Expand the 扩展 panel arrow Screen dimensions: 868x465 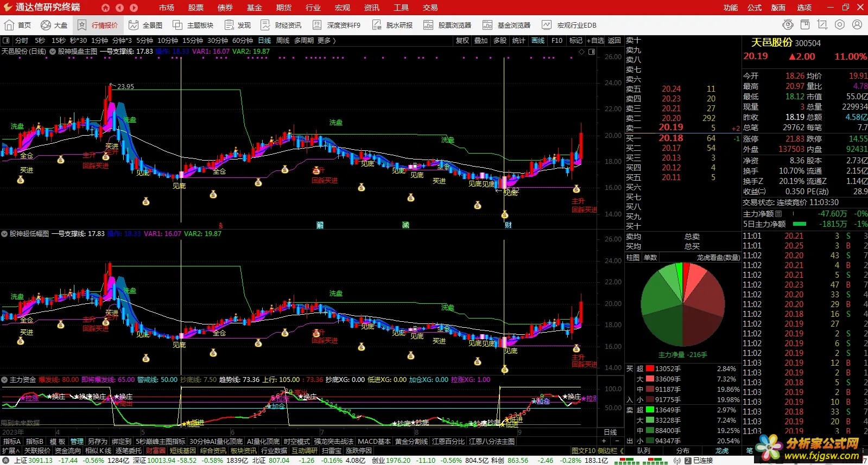[10, 451]
